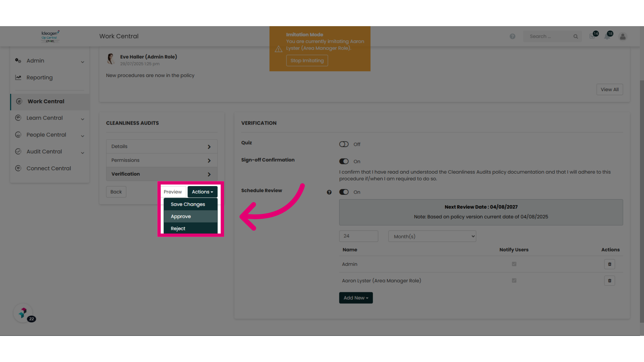Click the Connect Central icon
Image resolution: width=644 pixels, height=362 pixels.
click(x=18, y=168)
